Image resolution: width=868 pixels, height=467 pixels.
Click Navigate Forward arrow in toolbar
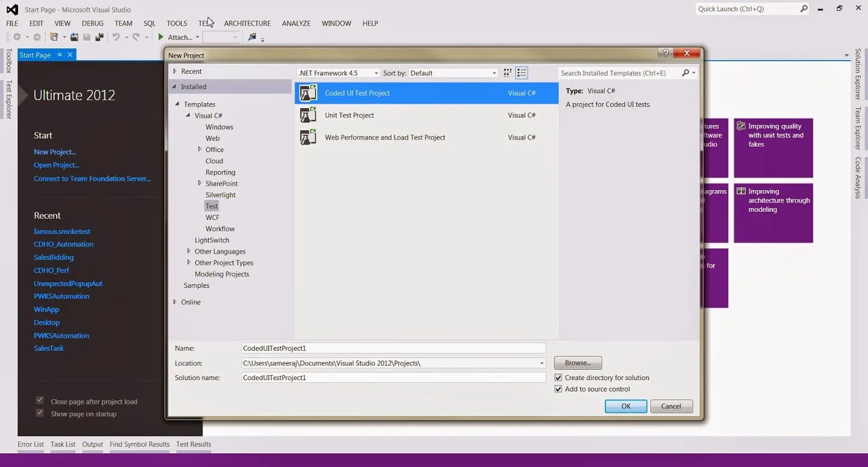click(37, 37)
